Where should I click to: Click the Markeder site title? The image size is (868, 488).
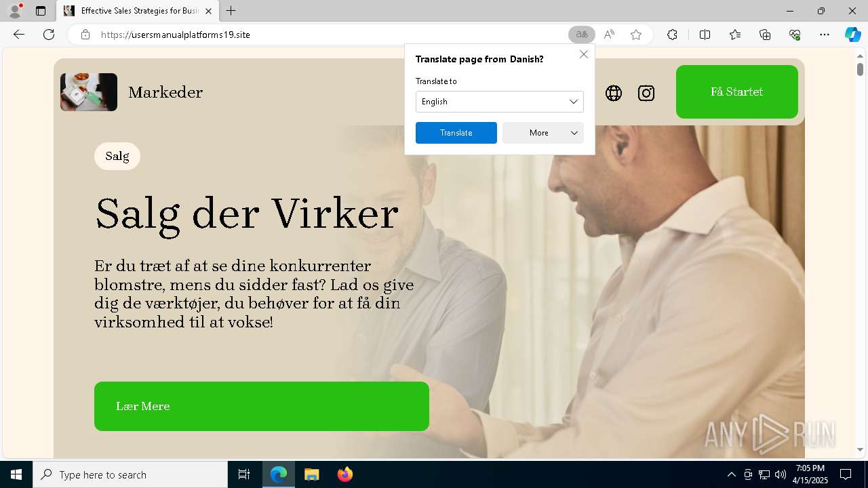point(165,92)
